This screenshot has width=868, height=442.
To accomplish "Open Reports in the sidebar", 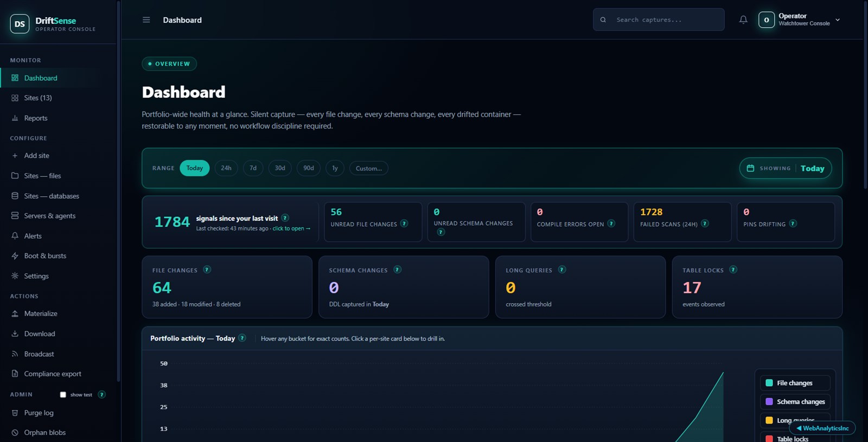I will pyautogui.click(x=58, y=118).
